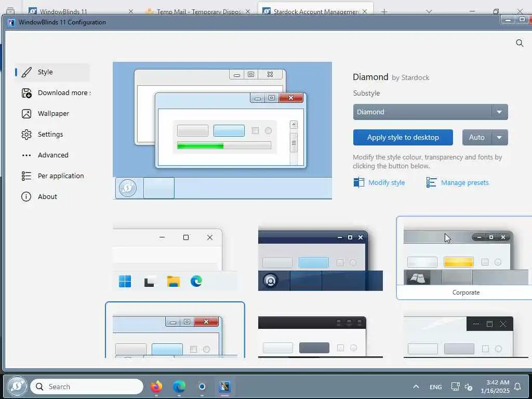This screenshot has height=399, width=532.
Task: Click the network display tray icon
Action: click(x=455, y=387)
